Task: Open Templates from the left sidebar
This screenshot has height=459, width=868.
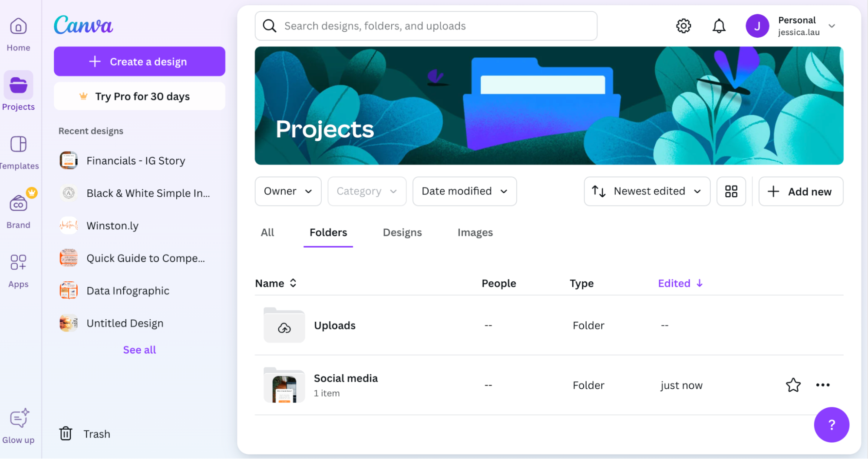Action: (x=18, y=145)
